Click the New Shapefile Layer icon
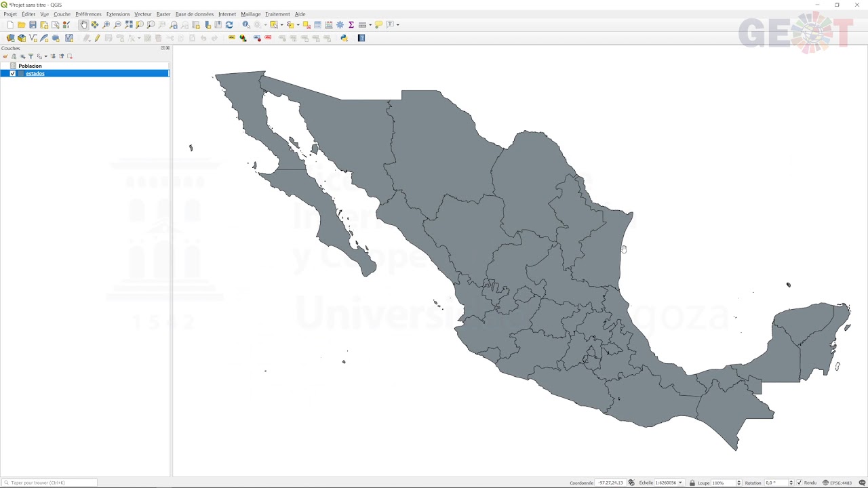Viewport: 868px width, 488px height. point(33,38)
